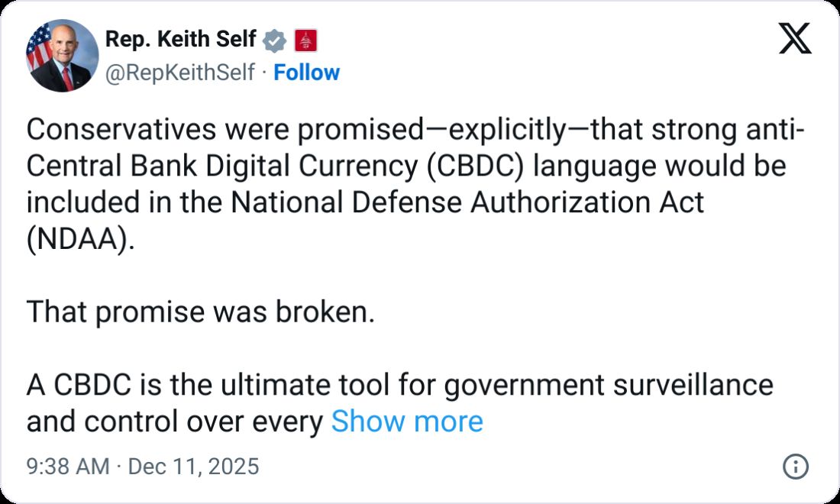Expand the tweet with Show more
The image size is (840, 504).
pos(406,422)
